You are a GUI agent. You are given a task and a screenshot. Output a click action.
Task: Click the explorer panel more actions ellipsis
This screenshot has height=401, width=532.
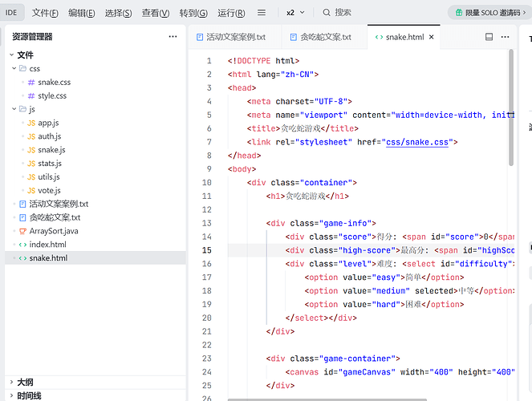point(173,37)
